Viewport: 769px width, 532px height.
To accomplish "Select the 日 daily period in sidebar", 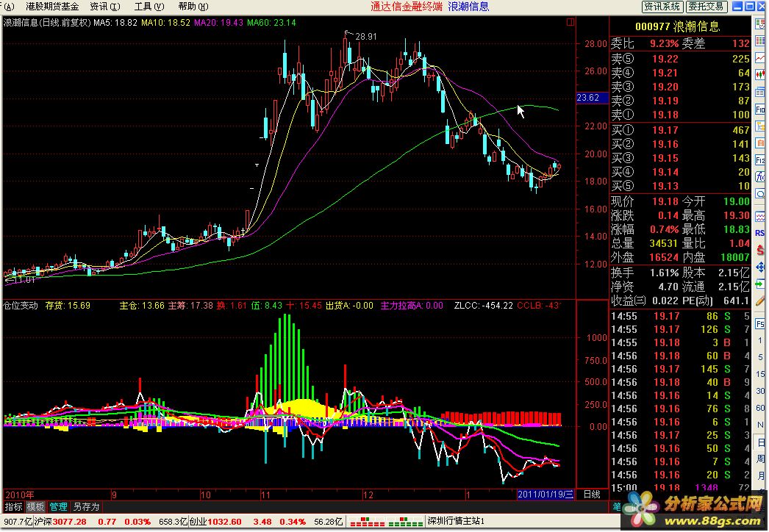I will pyautogui.click(x=760, y=442).
